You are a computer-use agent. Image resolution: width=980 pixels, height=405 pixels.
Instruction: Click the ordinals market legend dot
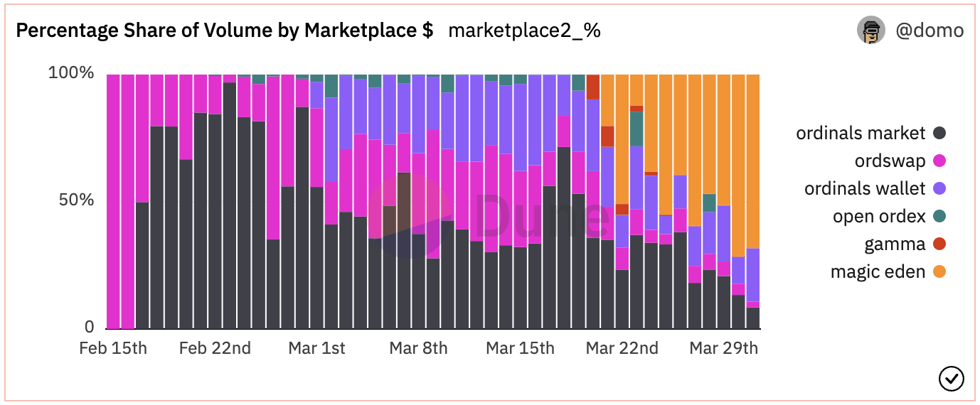(939, 133)
